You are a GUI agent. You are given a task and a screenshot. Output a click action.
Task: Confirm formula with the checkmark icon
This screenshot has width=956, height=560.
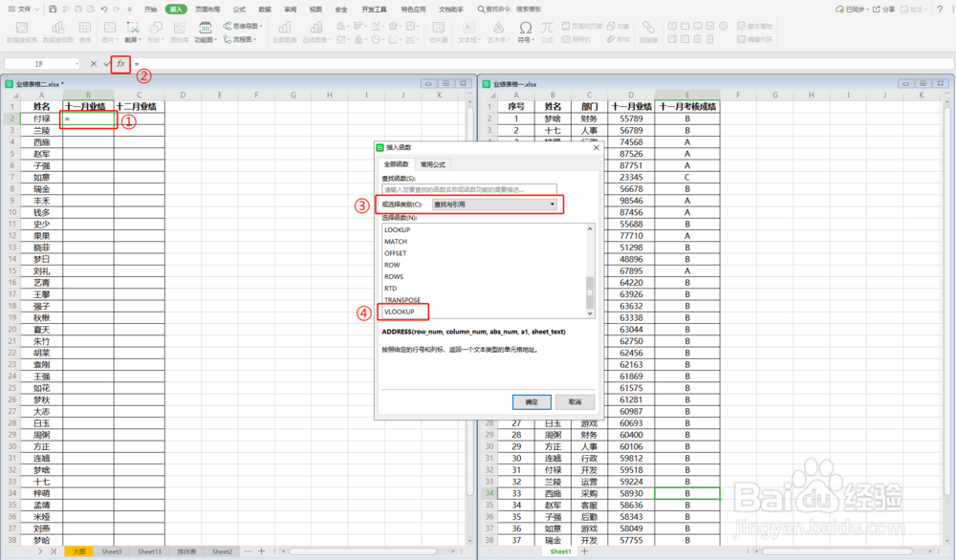click(x=107, y=63)
